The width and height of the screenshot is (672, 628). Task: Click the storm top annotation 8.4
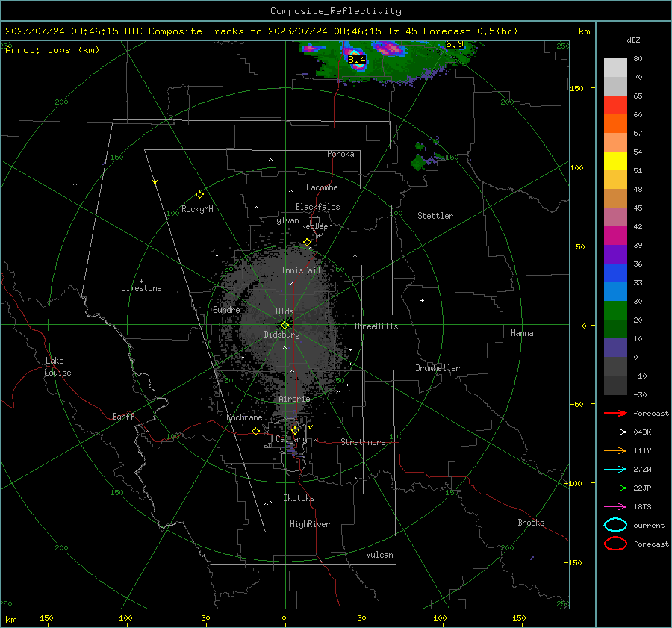pyautogui.click(x=357, y=60)
